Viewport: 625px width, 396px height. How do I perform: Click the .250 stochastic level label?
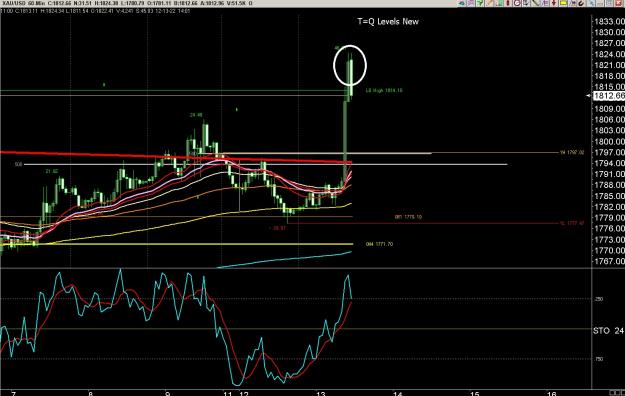pyautogui.click(x=599, y=299)
